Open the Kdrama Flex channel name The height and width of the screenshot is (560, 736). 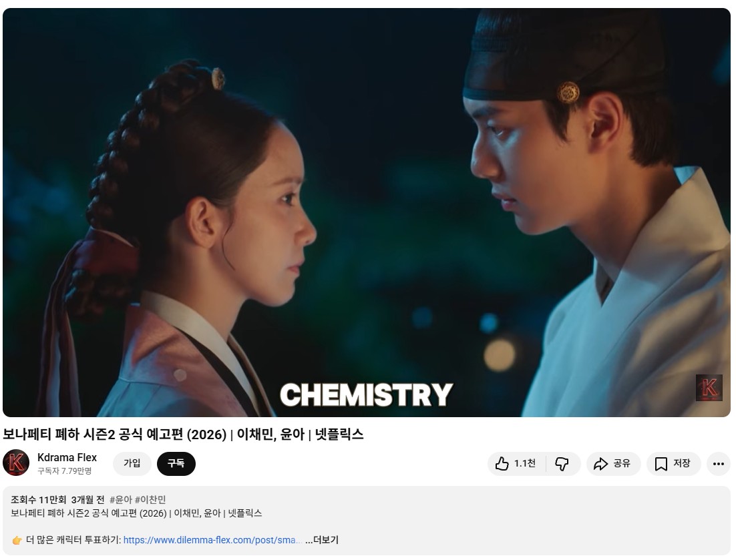(x=67, y=457)
